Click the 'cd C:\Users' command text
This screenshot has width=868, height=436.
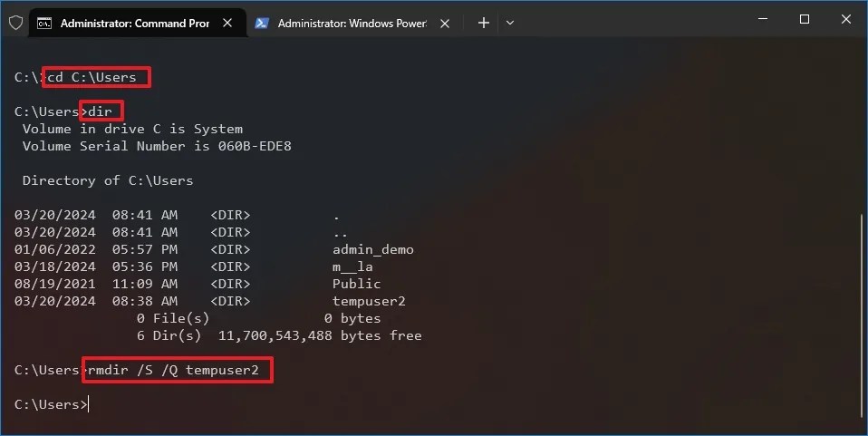coord(92,78)
